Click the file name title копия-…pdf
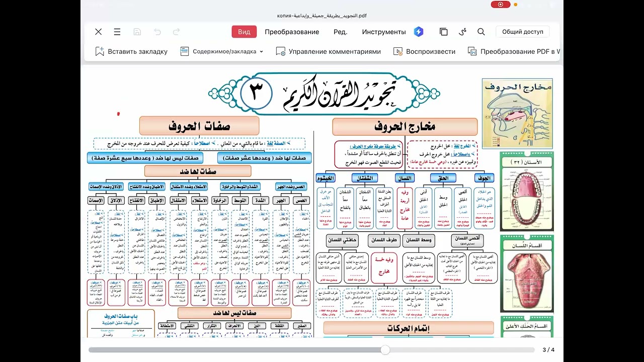 point(322,16)
